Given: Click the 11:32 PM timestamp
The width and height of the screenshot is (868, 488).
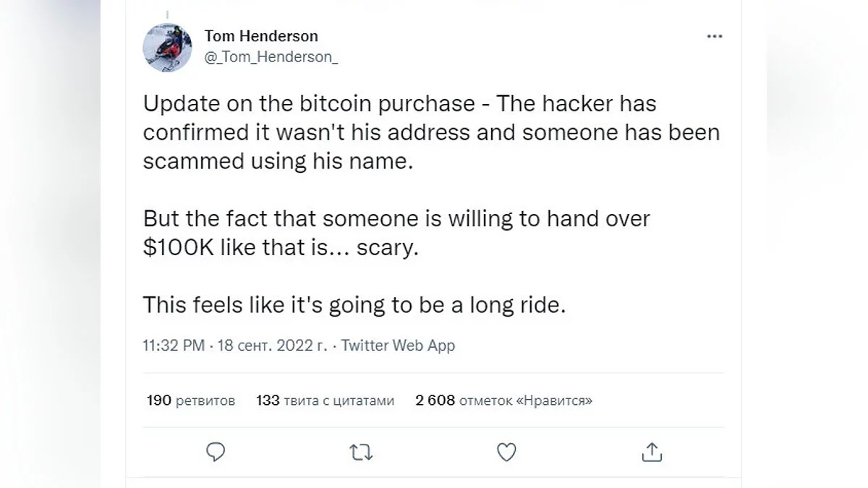Looking at the screenshot, I should point(174,346).
